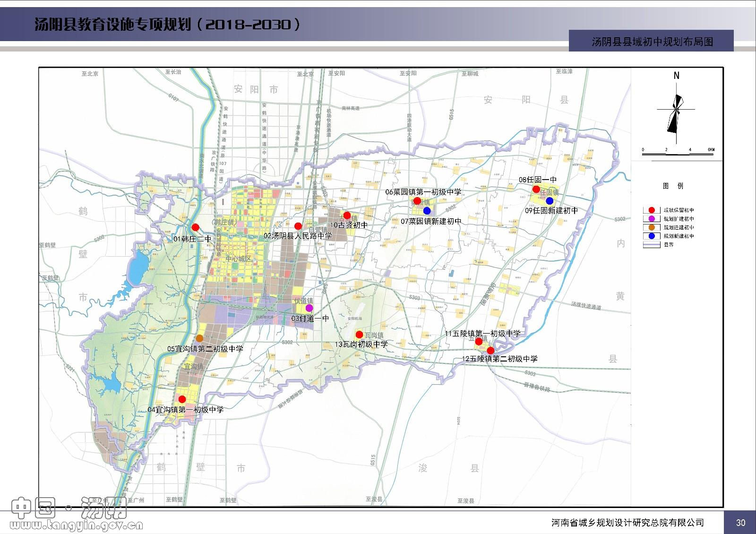Click the letter N above the compass
756x534 pixels.
[x=677, y=76]
